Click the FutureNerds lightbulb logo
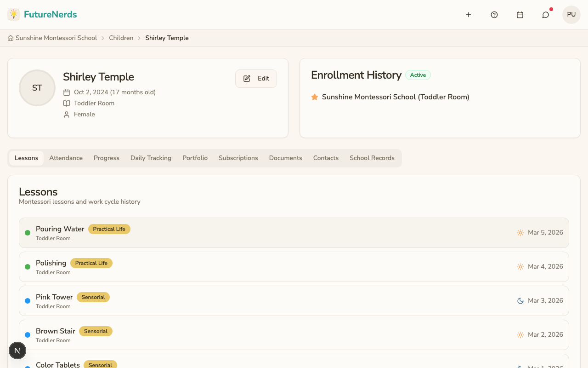The width and height of the screenshot is (588, 368). pyautogui.click(x=14, y=15)
